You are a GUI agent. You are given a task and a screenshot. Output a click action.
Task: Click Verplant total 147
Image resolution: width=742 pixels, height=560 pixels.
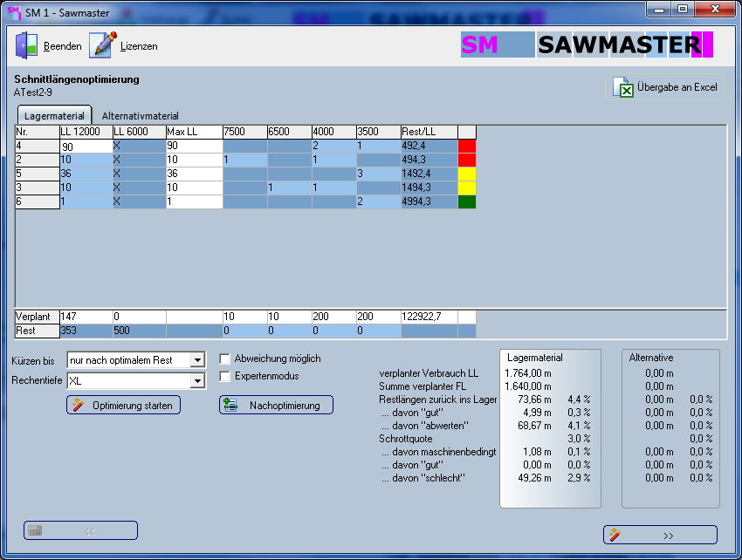86,317
